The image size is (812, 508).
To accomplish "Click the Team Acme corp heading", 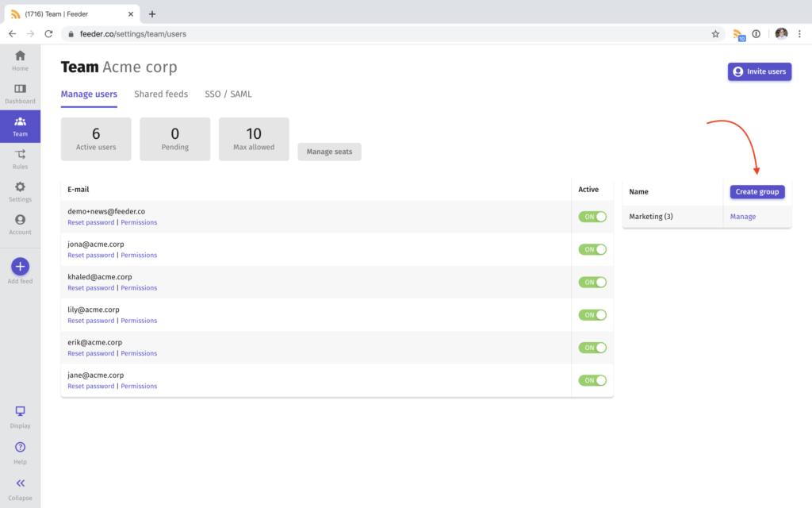I will tap(119, 67).
